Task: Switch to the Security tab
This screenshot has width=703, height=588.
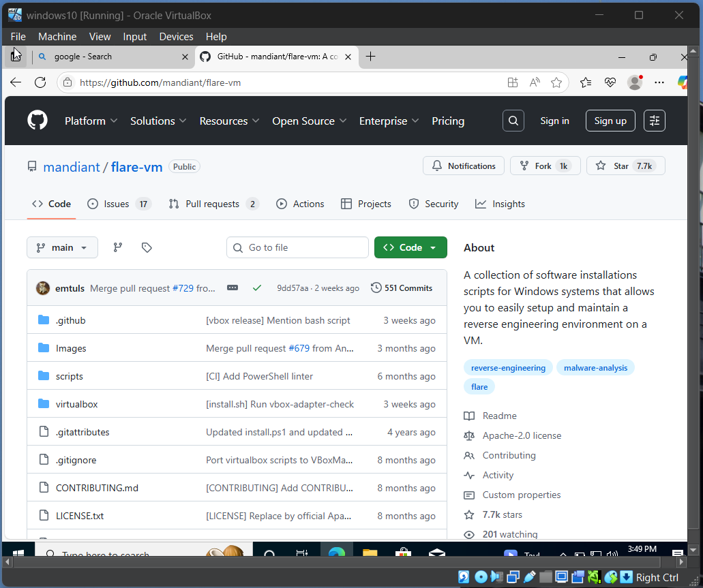Action: coord(433,204)
